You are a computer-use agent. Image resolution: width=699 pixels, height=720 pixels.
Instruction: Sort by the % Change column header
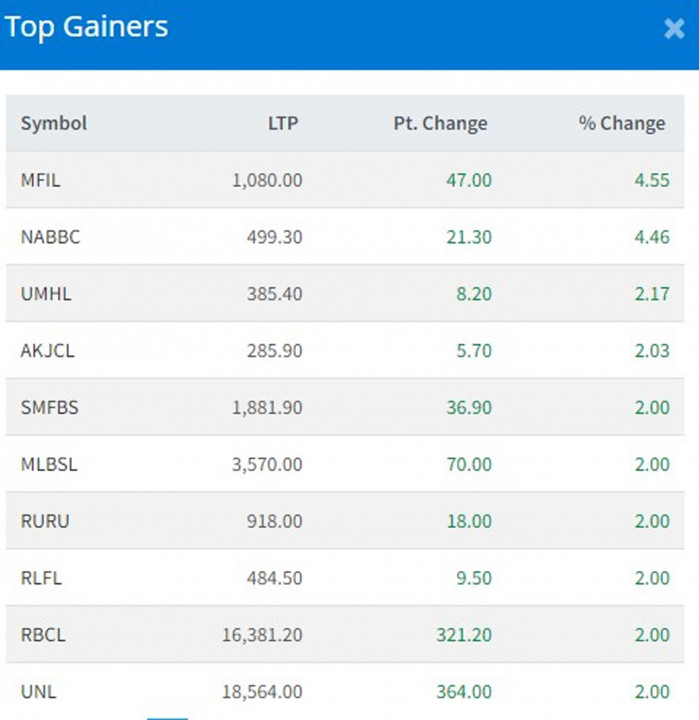[x=621, y=123]
